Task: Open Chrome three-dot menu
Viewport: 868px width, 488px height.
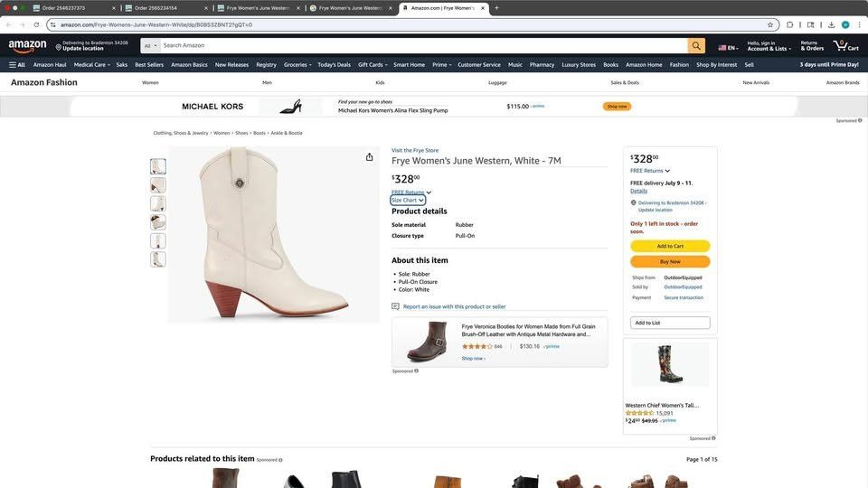Action: pos(859,25)
